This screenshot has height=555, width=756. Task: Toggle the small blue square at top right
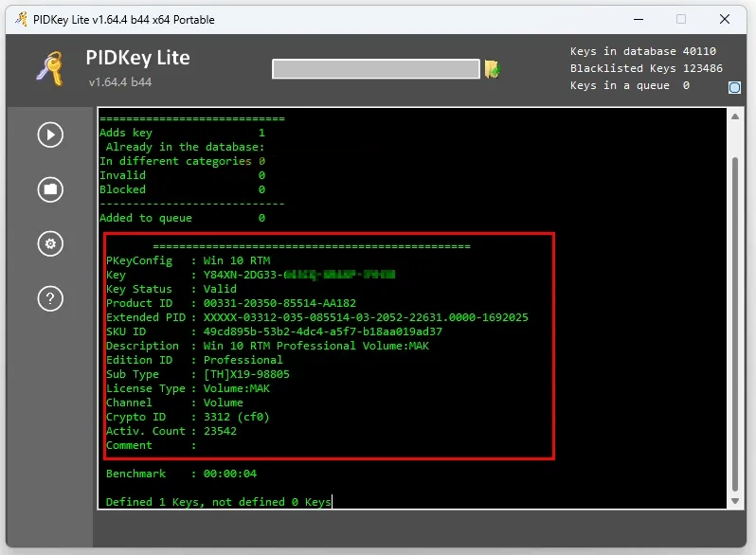point(734,88)
